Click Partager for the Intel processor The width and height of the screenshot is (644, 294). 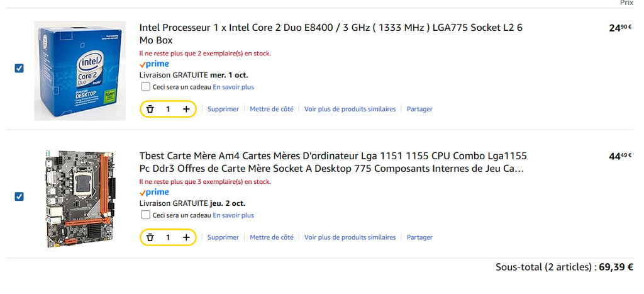click(419, 109)
